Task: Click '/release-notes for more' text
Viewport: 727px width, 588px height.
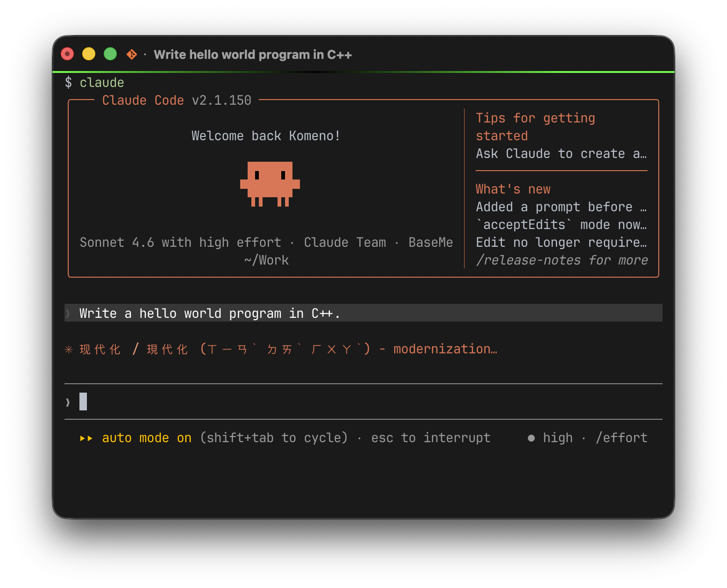Action: pyautogui.click(x=562, y=260)
